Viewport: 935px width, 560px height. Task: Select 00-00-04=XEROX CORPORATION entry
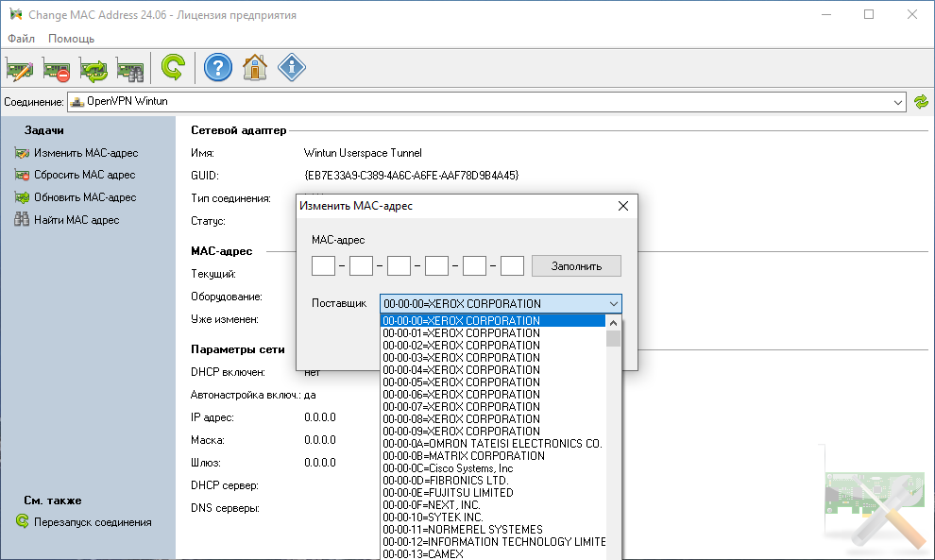493,370
